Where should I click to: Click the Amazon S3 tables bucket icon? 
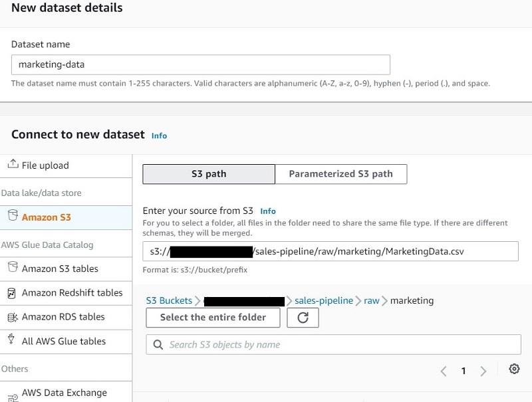pos(13,266)
